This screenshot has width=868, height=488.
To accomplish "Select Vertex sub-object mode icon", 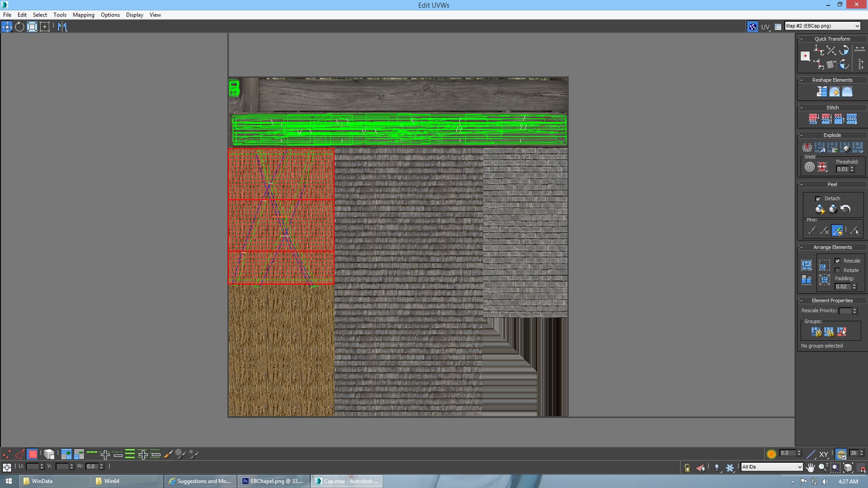I will click(x=7, y=454).
